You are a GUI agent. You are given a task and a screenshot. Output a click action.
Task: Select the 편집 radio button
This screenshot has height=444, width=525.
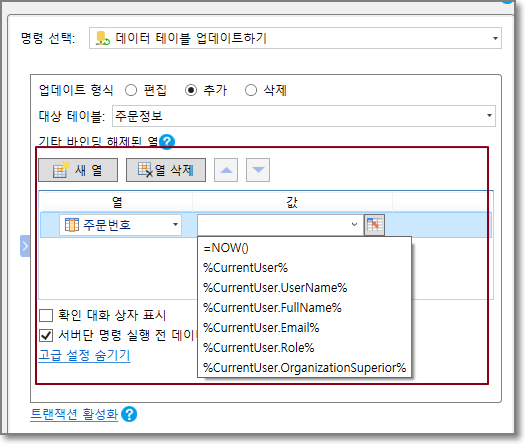[131, 90]
